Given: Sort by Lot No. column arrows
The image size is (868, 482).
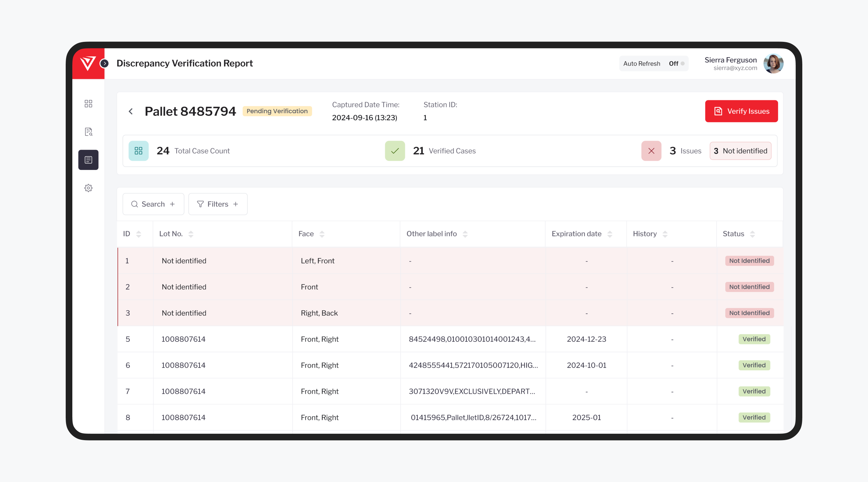Looking at the screenshot, I should click(x=191, y=234).
